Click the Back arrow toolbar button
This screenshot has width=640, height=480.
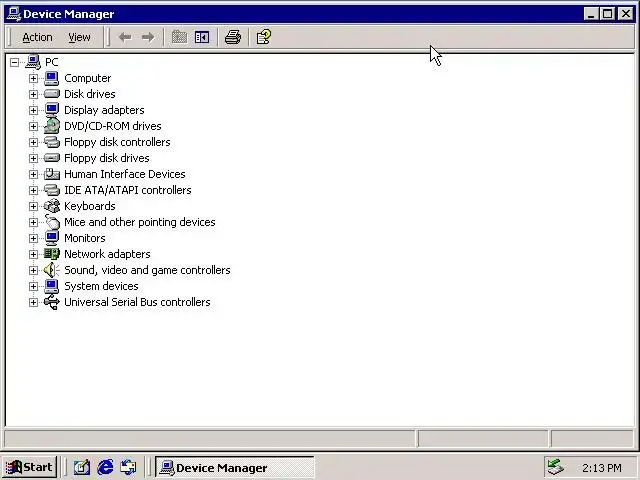tap(125, 37)
